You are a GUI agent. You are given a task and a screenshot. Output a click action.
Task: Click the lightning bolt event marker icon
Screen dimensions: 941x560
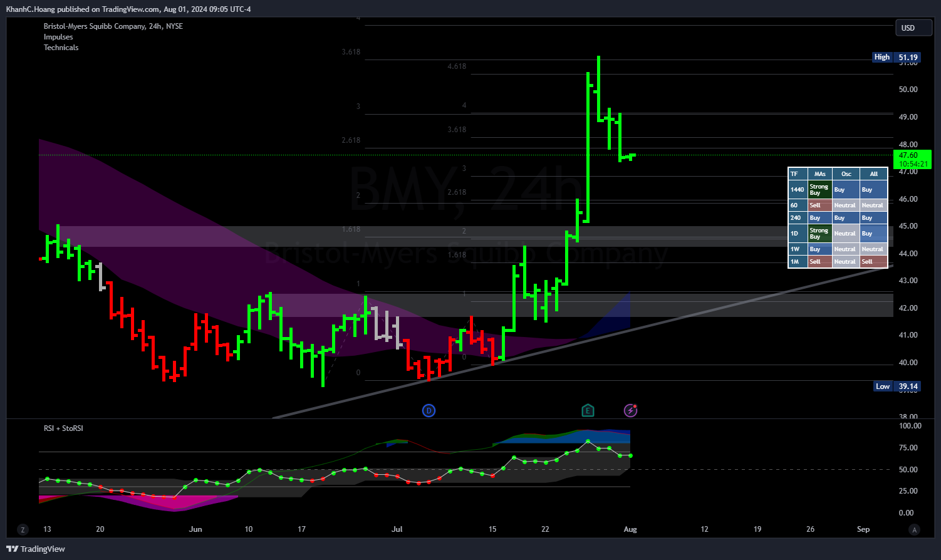(631, 411)
